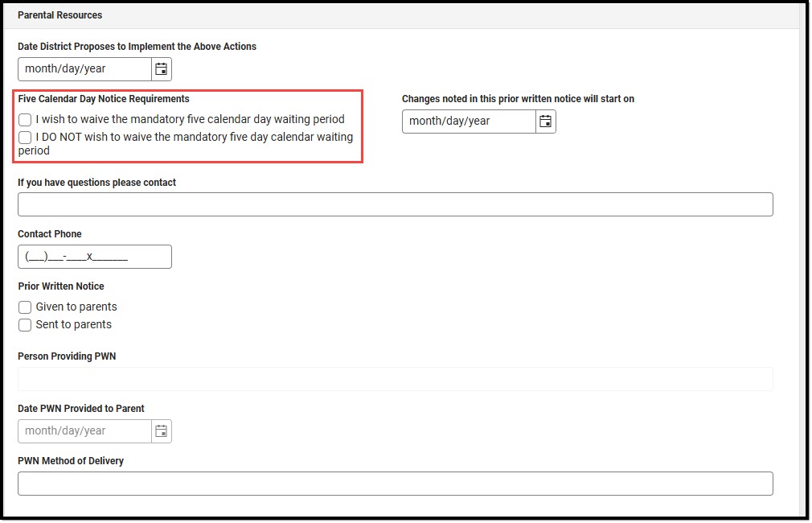Click 'Sent to parents' label text
This screenshot has width=812, height=523.
73,324
